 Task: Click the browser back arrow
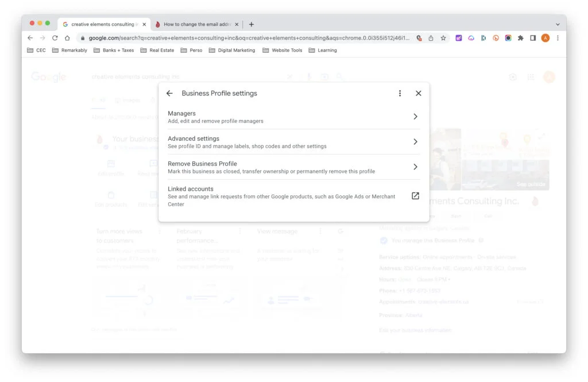click(30, 38)
